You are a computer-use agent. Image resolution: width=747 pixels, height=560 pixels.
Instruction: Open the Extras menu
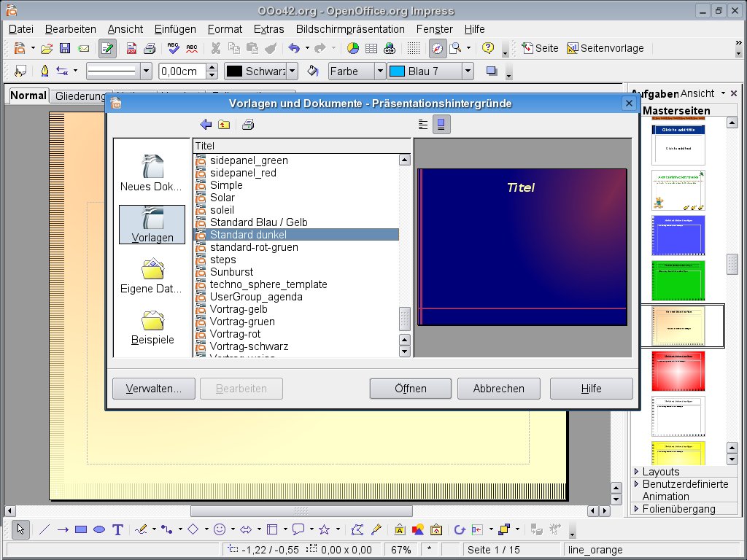point(268,29)
